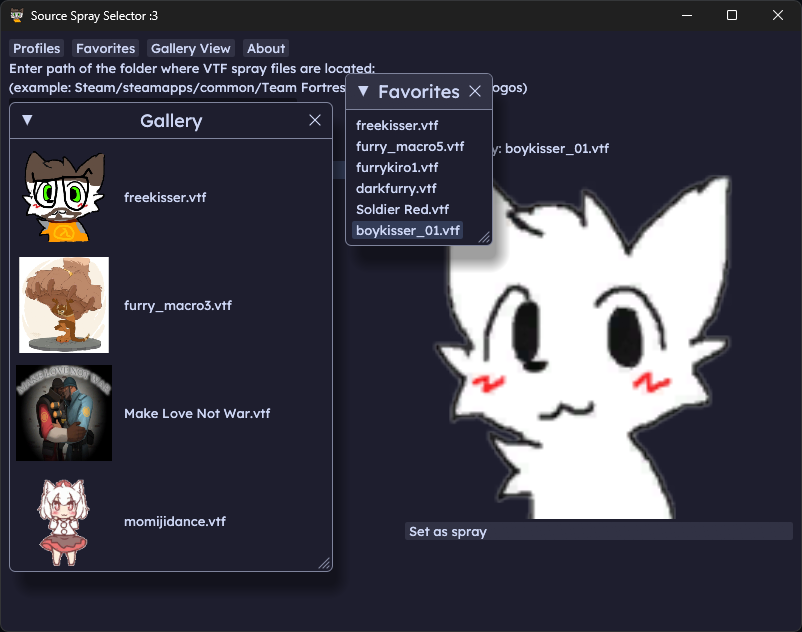802x632 pixels.
Task: Select Soldier Red.vtf in the Favorites list
Action: click(x=403, y=209)
